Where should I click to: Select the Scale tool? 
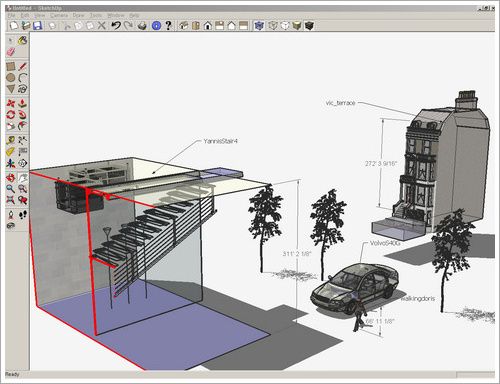click(x=11, y=126)
